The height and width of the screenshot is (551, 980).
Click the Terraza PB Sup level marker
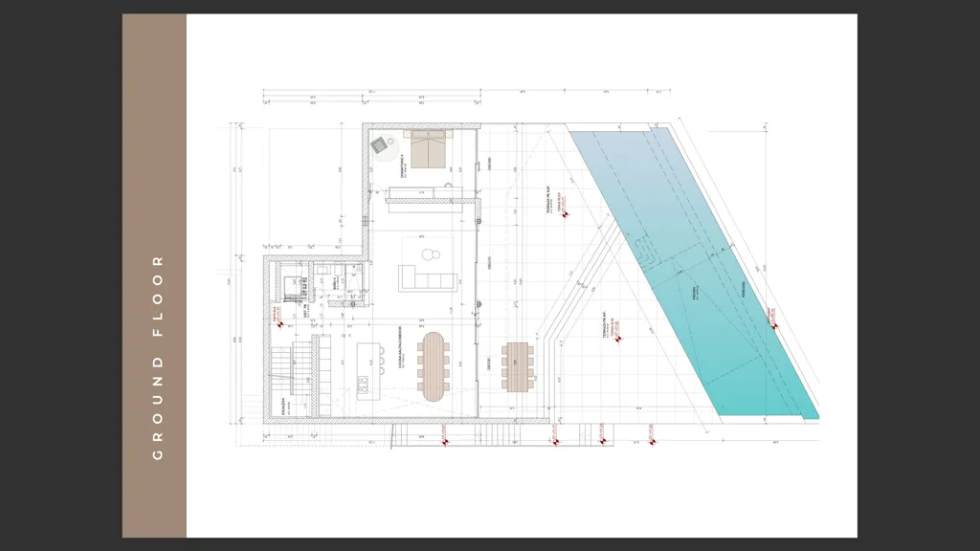pyautogui.click(x=565, y=214)
